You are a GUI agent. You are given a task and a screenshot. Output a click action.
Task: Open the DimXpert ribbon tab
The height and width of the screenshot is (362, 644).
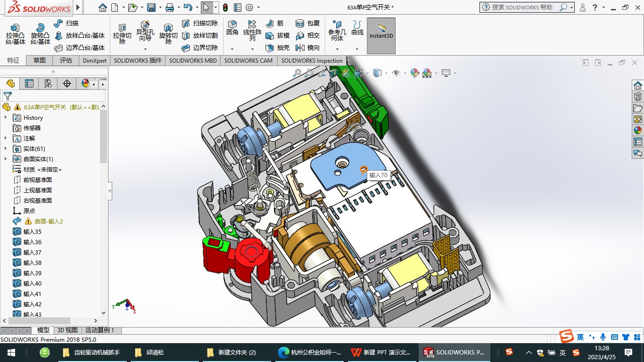(x=95, y=60)
